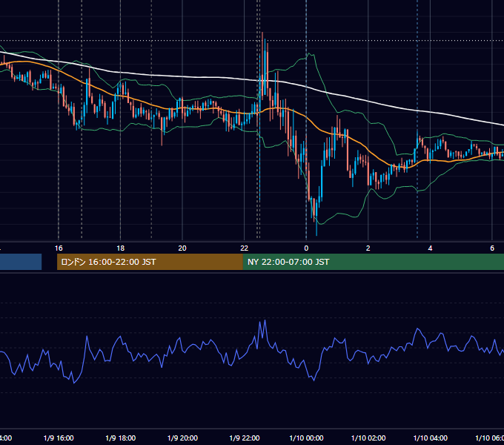This screenshot has height=445, width=504.
Task: Click the 1/9 20:00 bottom axis label
Action: [182, 438]
